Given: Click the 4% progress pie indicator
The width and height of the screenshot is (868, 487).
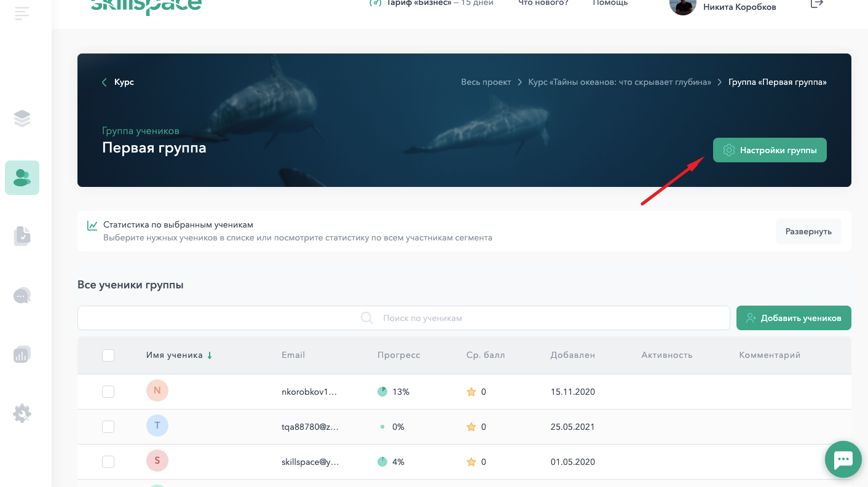Looking at the screenshot, I should [x=382, y=462].
